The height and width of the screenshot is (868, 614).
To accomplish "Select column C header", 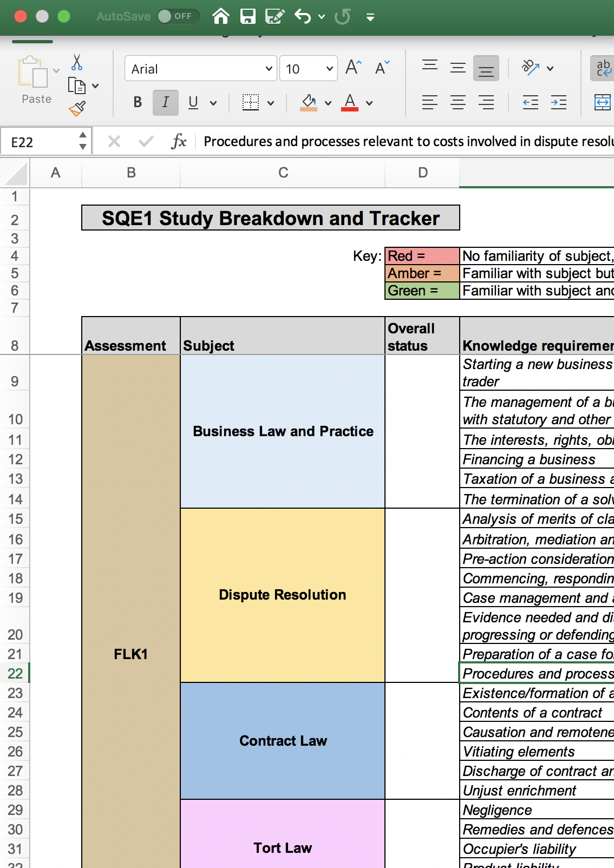I will point(283,173).
